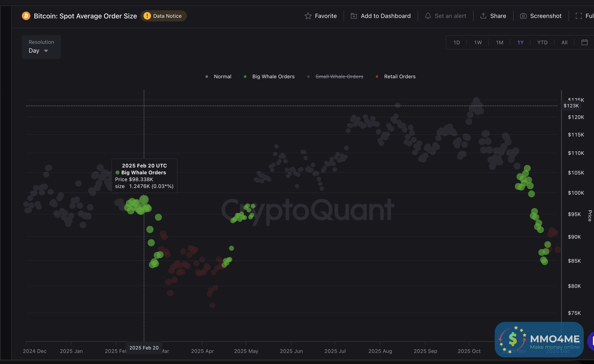The image size is (594, 364).
Task: Select the 1M time range tab
Action: (x=499, y=42)
